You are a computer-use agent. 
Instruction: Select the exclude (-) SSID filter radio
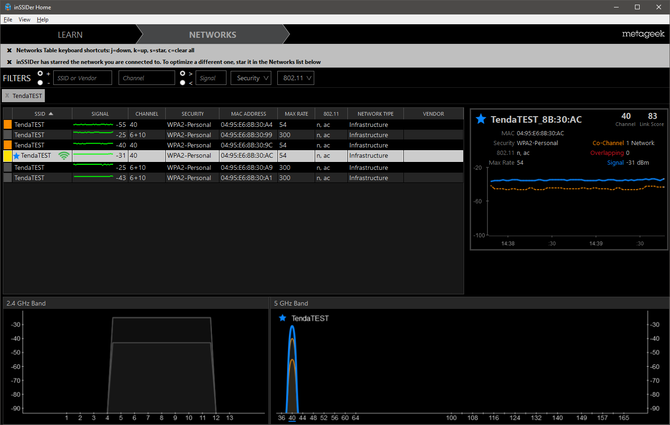40,82
